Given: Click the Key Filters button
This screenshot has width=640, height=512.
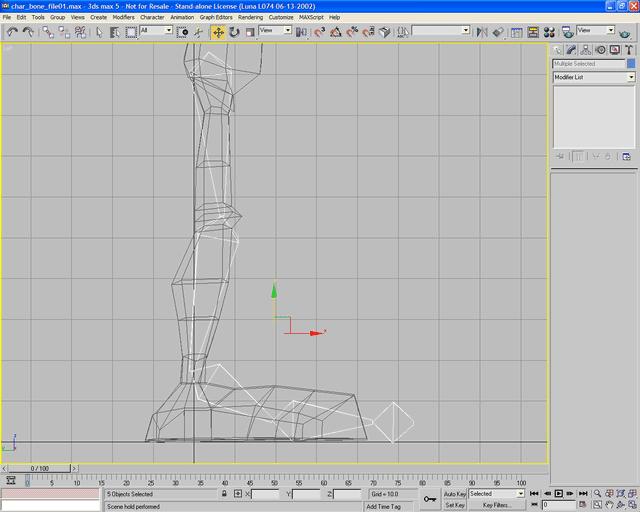Looking at the screenshot, I should click(x=497, y=506).
